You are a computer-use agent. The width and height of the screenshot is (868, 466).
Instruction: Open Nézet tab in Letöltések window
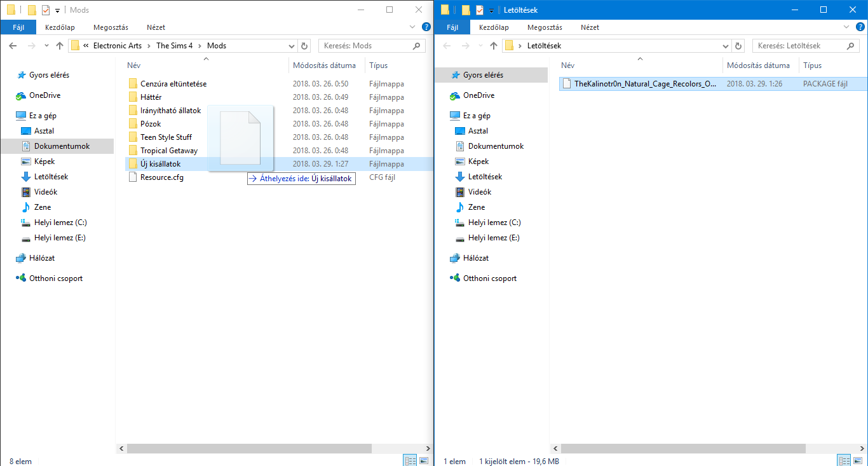[590, 27]
